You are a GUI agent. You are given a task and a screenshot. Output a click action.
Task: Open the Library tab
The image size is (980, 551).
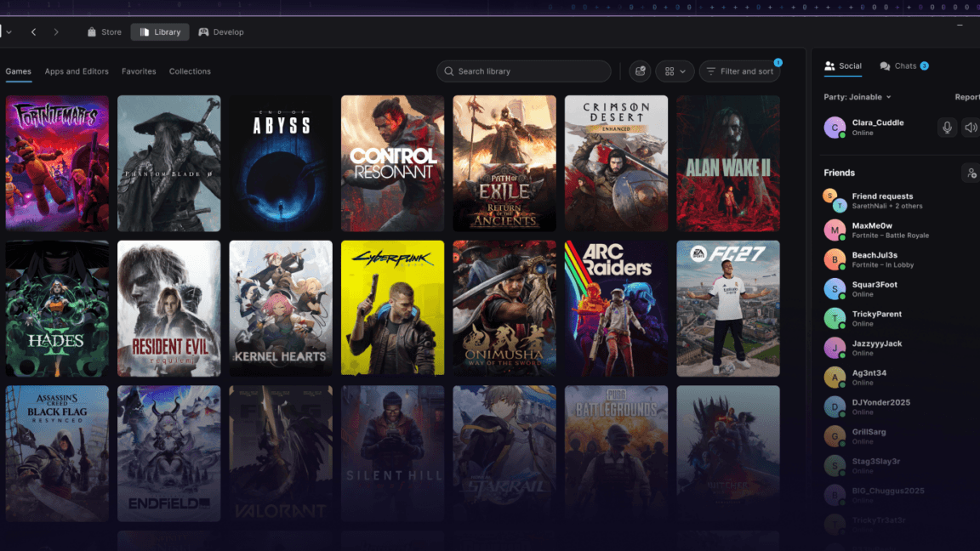click(160, 31)
